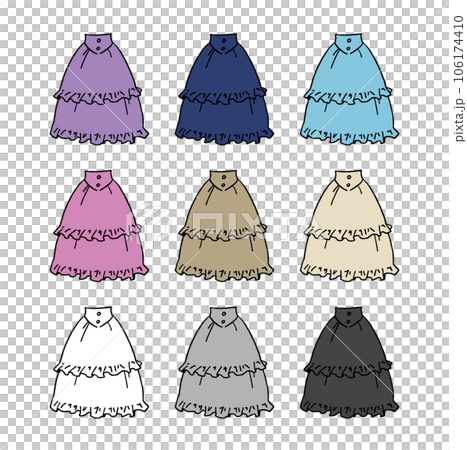467x450 pixels.
Task: Select the cream beige skirt
Action: (349, 226)
